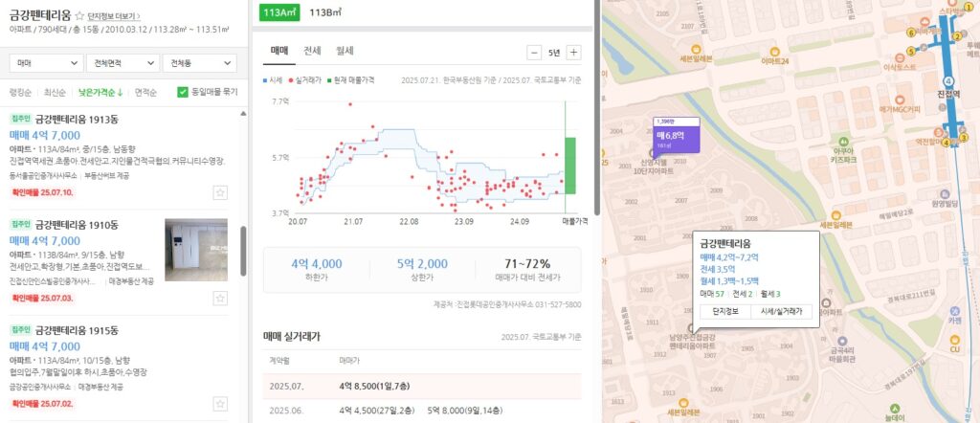Click 확인매물 25.07.10. date label
Image resolution: width=980 pixels, height=423 pixels.
42,192
